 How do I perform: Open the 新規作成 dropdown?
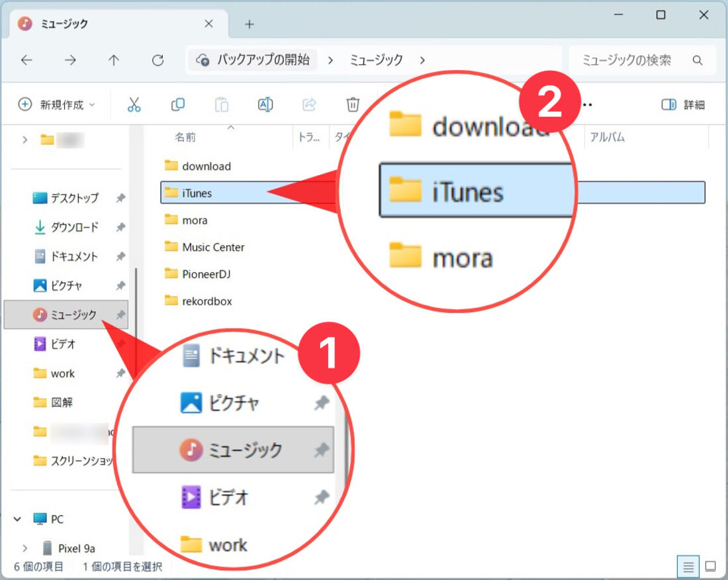[x=56, y=105]
